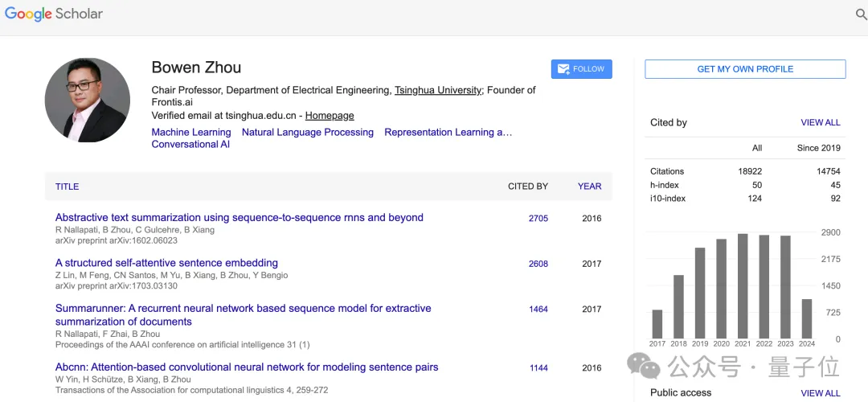Sort publications by CITED BY column
This screenshot has height=402, width=868.
528,187
